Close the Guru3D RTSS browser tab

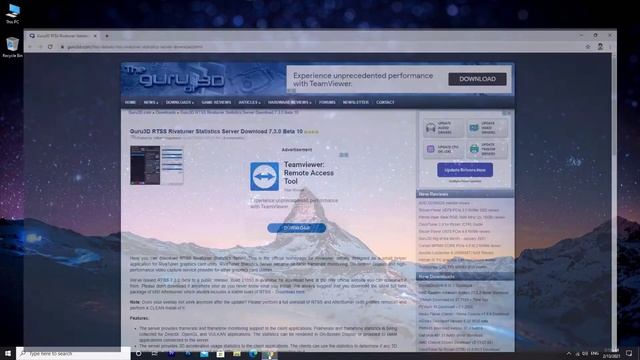coord(95,36)
